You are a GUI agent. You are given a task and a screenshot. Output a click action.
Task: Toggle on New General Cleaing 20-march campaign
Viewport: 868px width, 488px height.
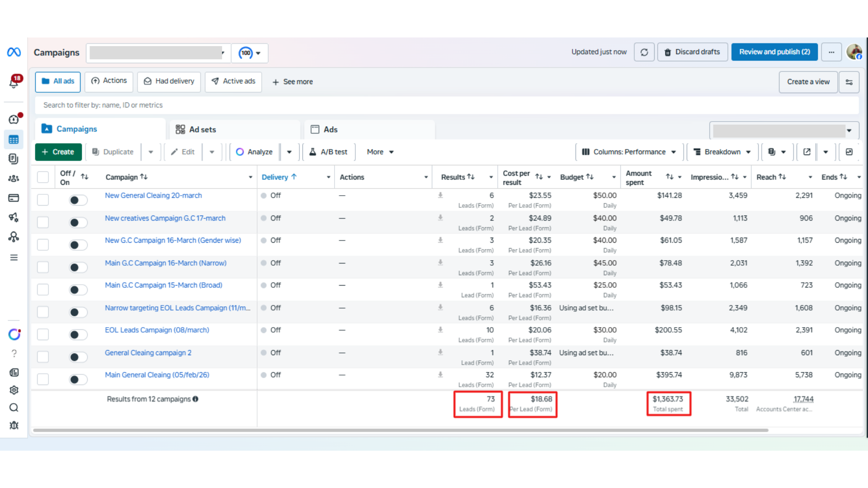[78, 200]
